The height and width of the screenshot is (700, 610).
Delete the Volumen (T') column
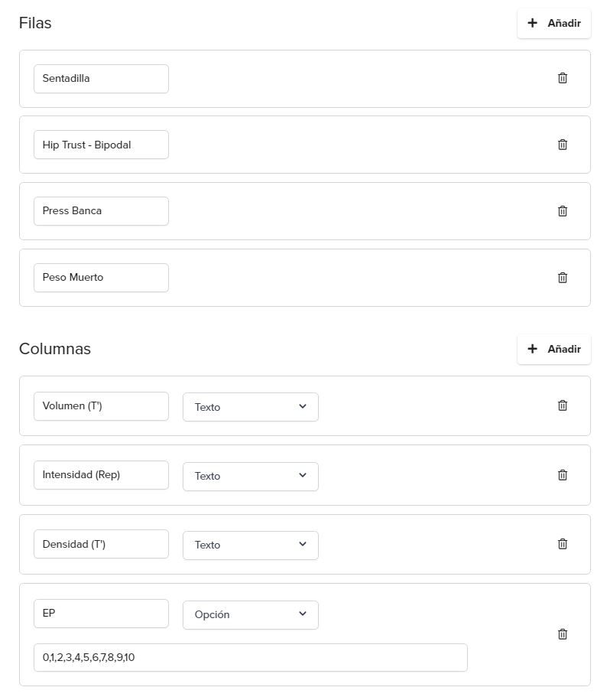563,405
